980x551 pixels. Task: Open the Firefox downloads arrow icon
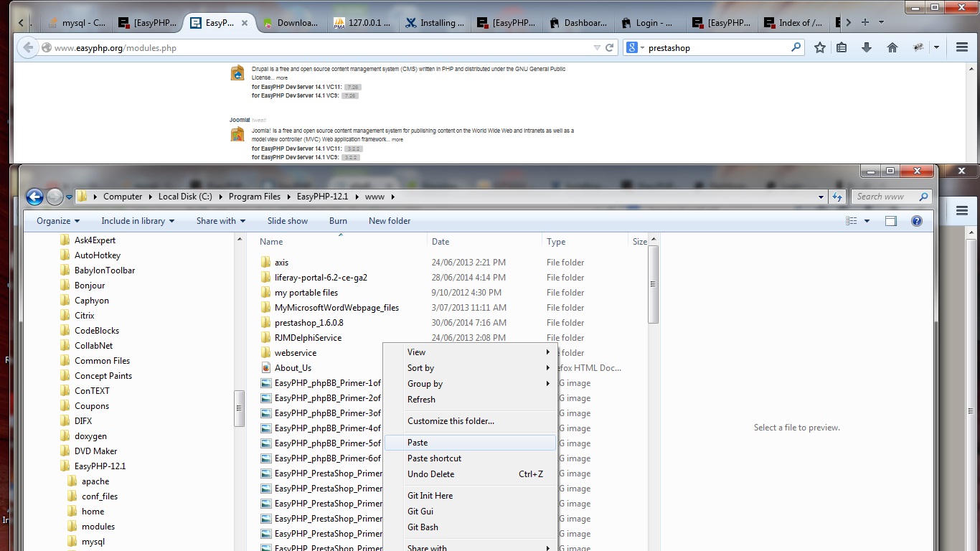pyautogui.click(x=867, y=48)
